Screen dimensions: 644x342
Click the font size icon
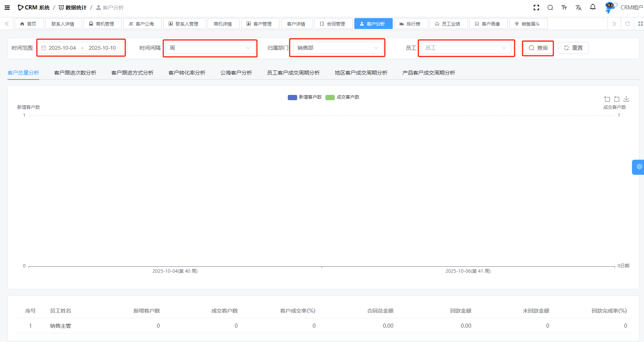click(564, 8)
